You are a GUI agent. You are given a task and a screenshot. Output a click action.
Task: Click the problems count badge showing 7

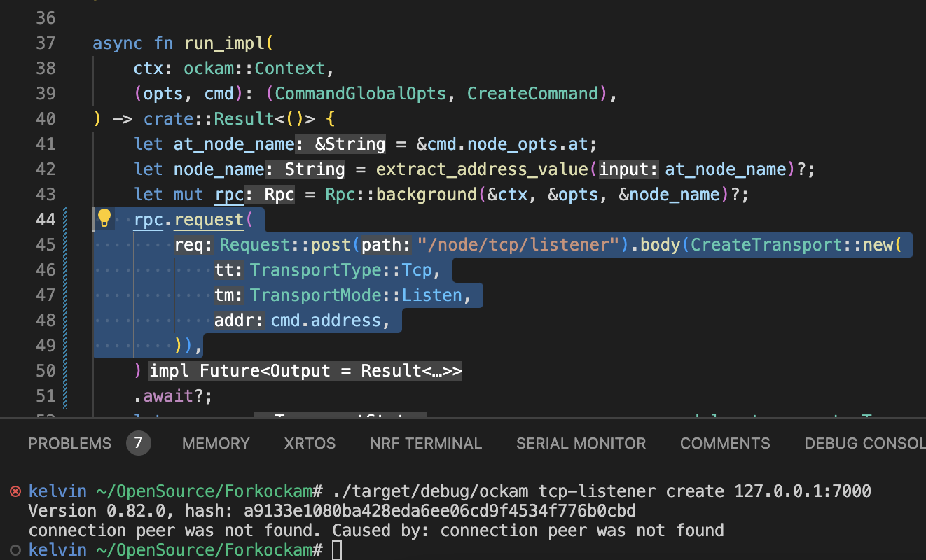click(x=139, y=443)
